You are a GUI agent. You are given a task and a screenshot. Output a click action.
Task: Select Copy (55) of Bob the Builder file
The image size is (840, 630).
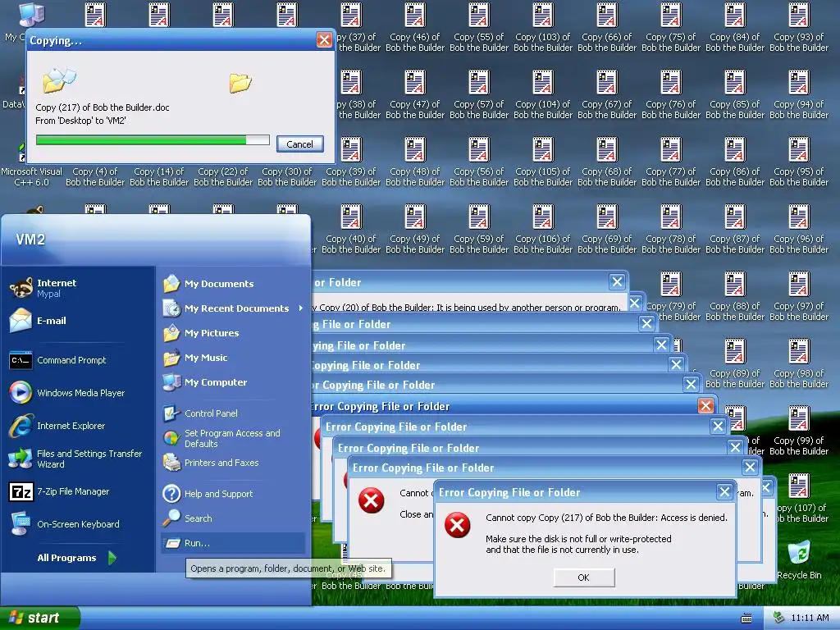[479, 28]
